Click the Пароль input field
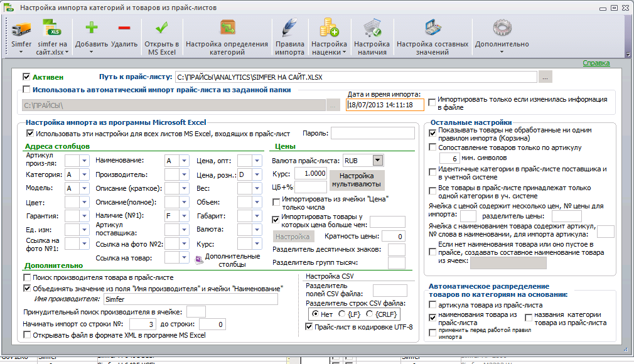This screenshot has width=634, height=364. pos(372,133)
